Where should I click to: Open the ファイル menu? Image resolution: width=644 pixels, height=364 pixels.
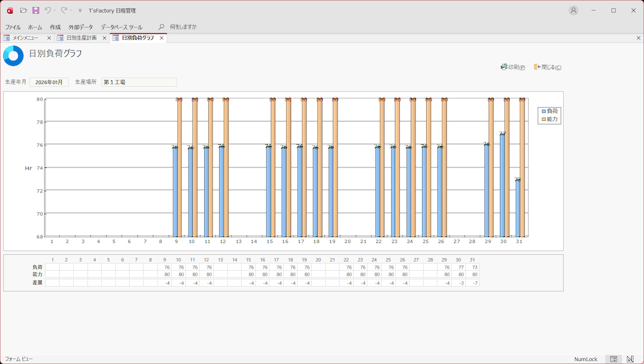(12, 27)
